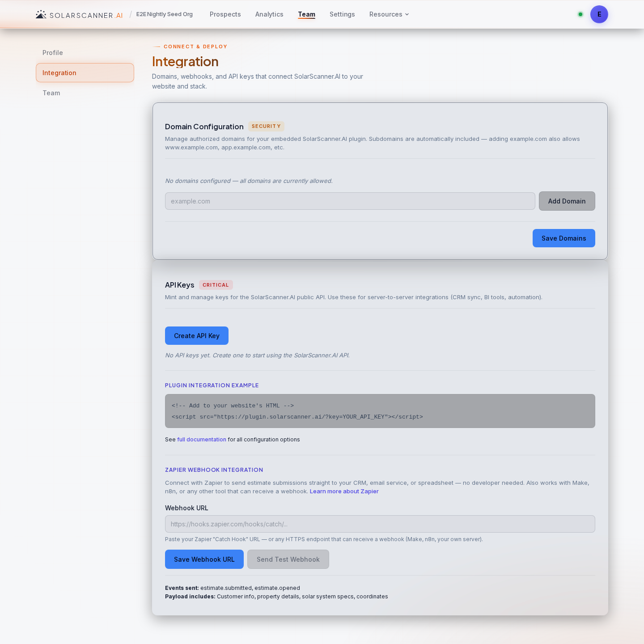Open the full documentation link
This screenshot has width=644, height=644.
pyautogui.click(x=202, y=440)
